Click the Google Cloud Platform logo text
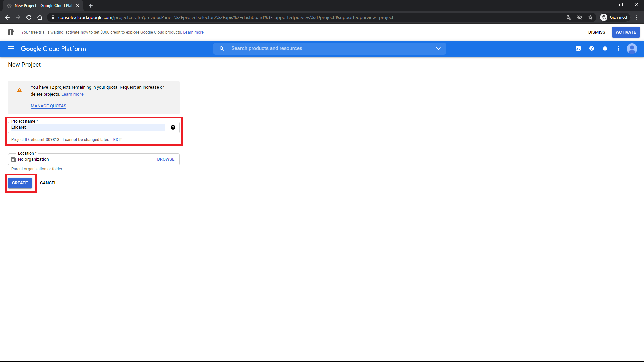The width and height of the screenshot is (644, 362). tap(53, 49)
